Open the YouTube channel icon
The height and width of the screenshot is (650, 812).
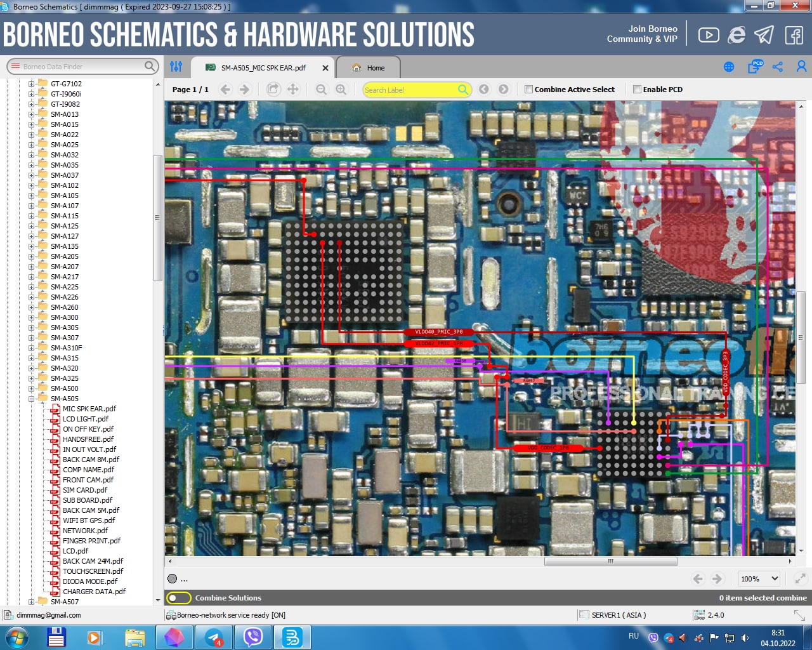click(x=709, y=35)
